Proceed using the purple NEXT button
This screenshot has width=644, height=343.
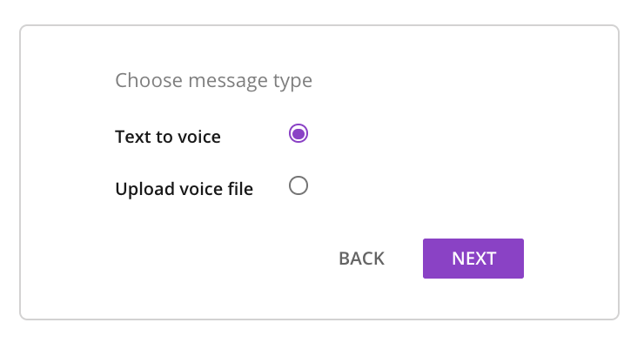pos(473,259)
